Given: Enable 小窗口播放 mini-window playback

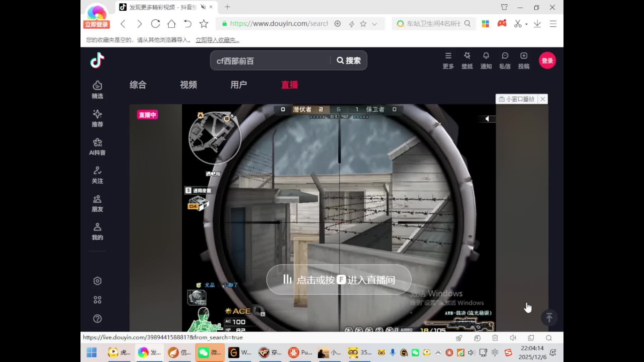Looking at the screenshot, I should (517, 99).
